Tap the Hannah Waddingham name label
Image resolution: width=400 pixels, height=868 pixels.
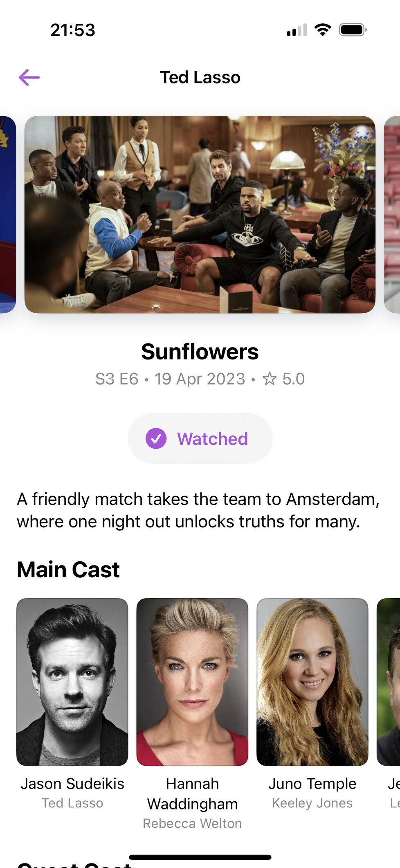(x=192, y=794)
